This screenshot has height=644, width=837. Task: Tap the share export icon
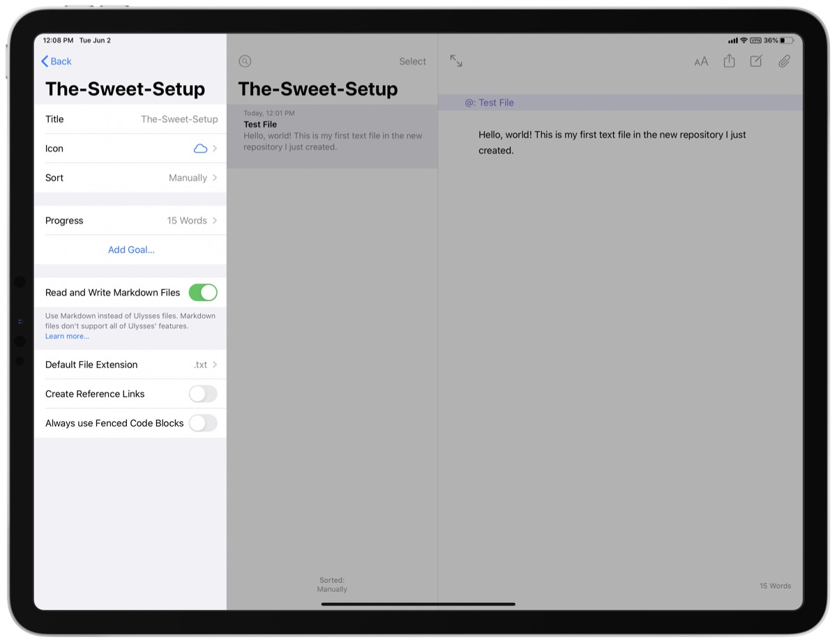point(729,61)
